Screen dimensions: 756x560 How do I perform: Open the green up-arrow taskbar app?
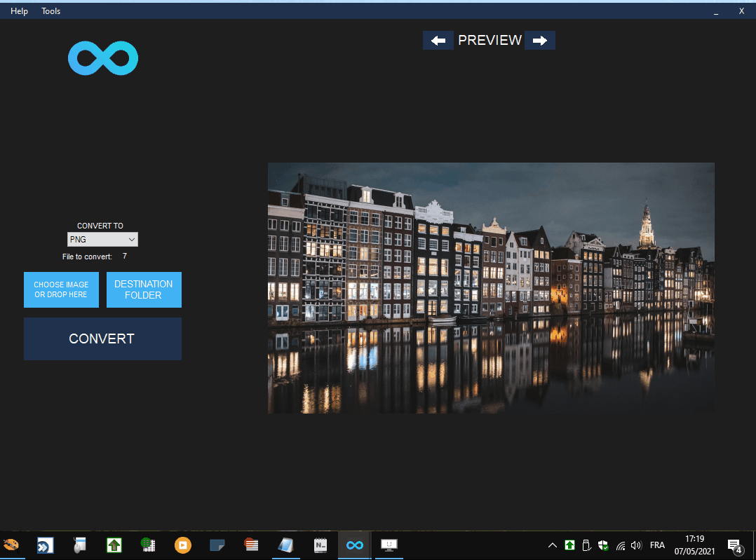[114, 545]
